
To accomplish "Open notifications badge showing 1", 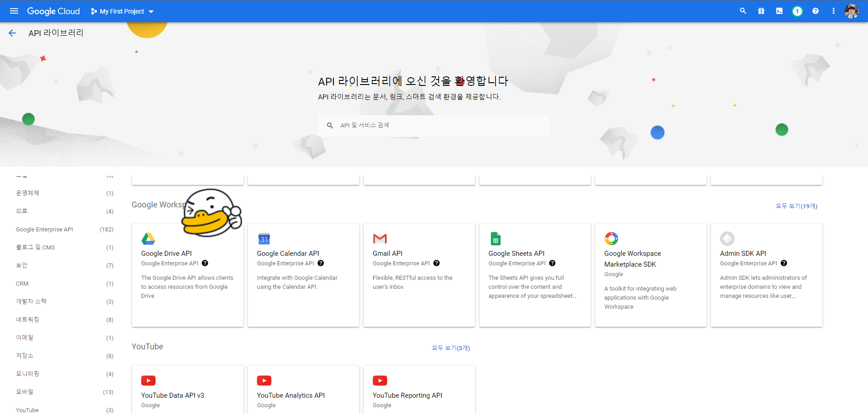I will point(797,11).
